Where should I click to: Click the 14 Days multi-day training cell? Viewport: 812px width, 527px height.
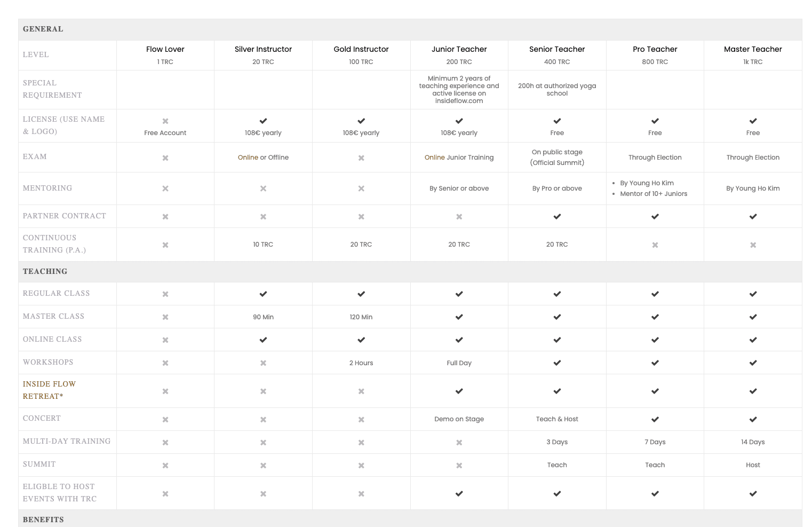[x=753, y=442]
